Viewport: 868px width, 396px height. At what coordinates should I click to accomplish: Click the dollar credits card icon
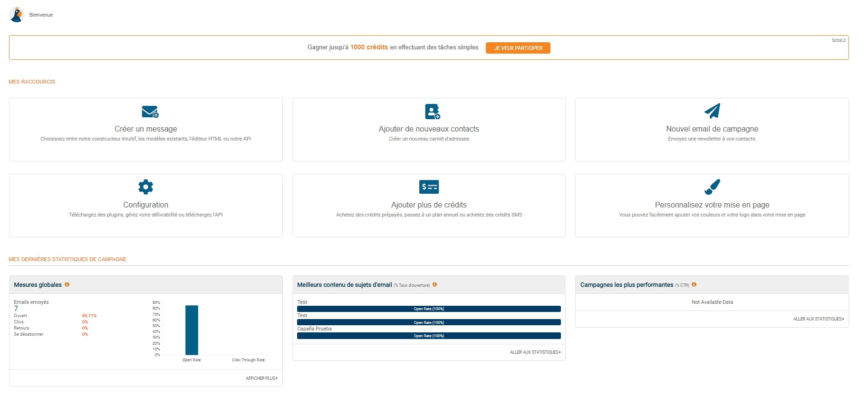click(x=429, y=187)
